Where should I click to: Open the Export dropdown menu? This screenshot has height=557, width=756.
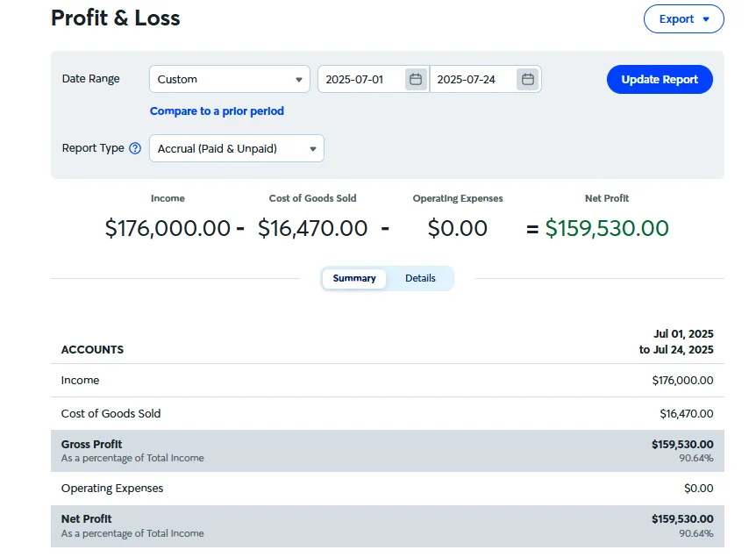[683, 19]
